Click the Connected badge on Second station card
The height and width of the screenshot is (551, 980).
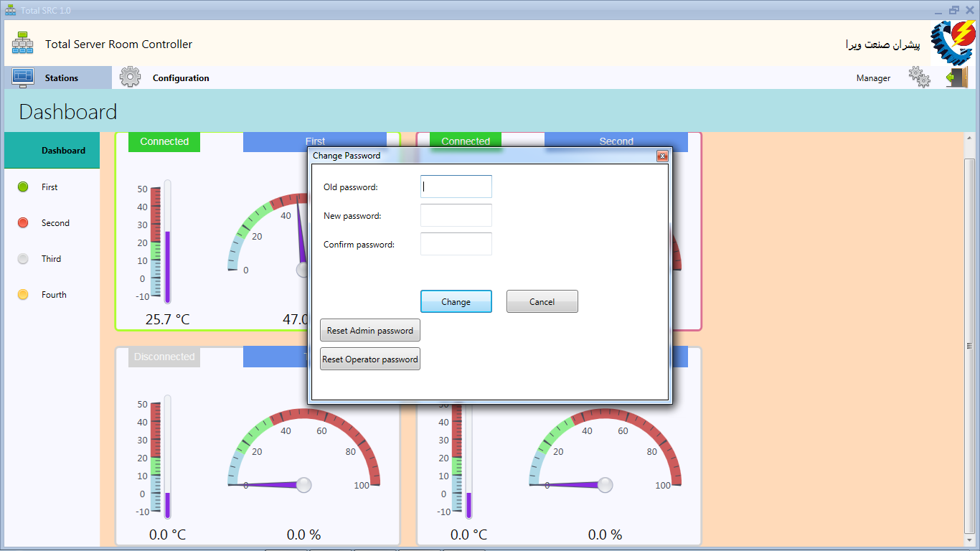[x=466, y=141]
